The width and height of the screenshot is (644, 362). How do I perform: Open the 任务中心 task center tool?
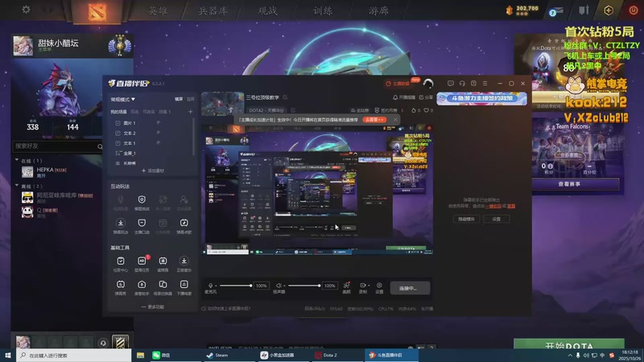tap(120, 263)
